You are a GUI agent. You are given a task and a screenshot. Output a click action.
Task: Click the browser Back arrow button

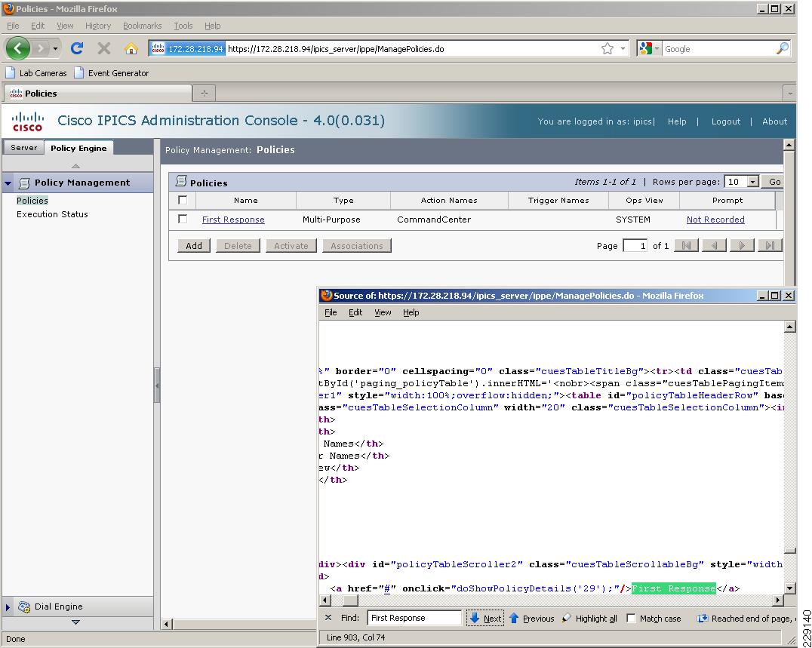[x=18, y=48]
